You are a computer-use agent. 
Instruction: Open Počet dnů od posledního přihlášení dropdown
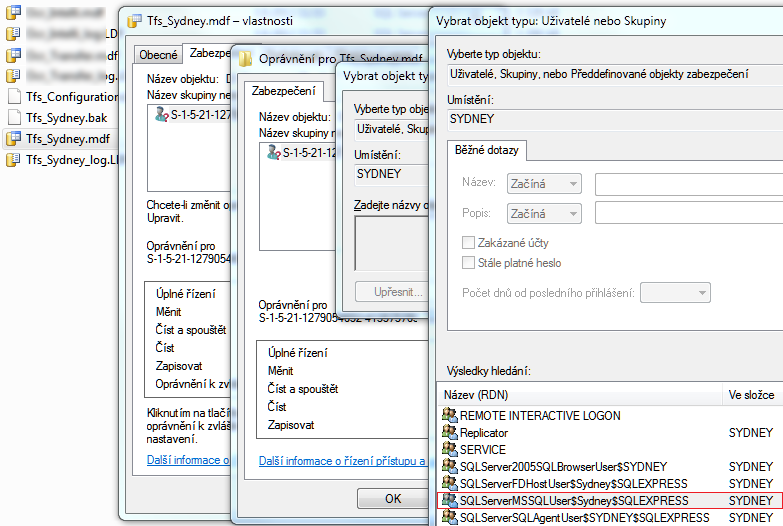pyautogui.click(x=675, y=293)
